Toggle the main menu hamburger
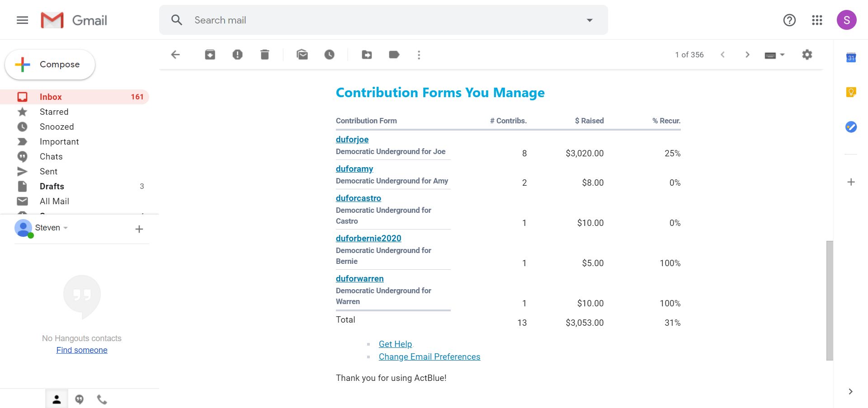The width and height of the screenshot is (868, 408). coord(23,20)
